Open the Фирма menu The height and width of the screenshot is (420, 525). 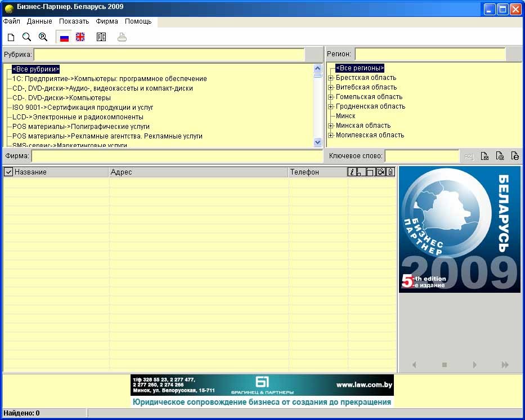point(107,21)
